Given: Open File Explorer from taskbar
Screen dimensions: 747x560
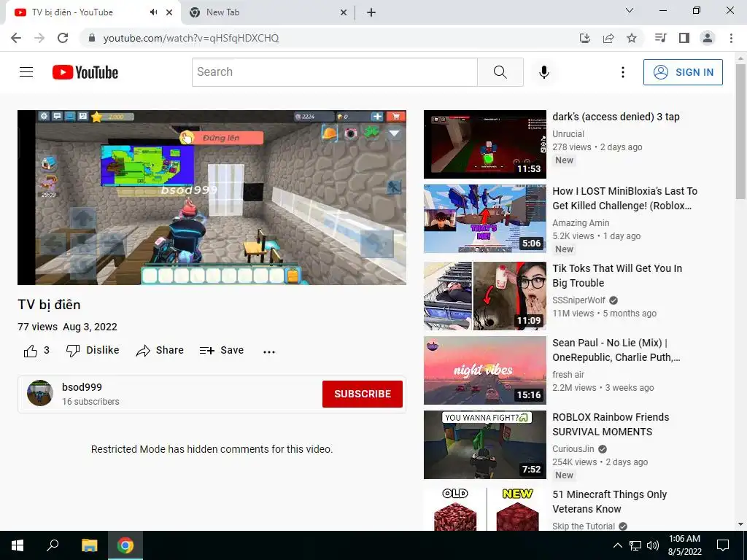Looking at the screenshot, I should [x=89, y=545].
